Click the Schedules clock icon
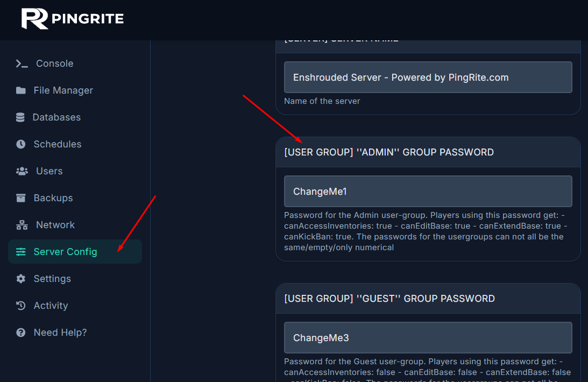 21,144
